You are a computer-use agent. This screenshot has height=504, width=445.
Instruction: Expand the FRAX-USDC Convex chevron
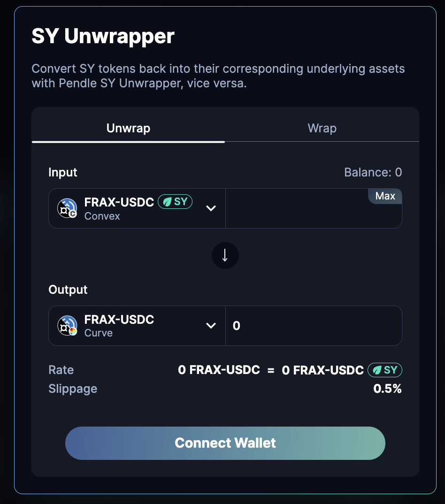[x=211, y=208]
